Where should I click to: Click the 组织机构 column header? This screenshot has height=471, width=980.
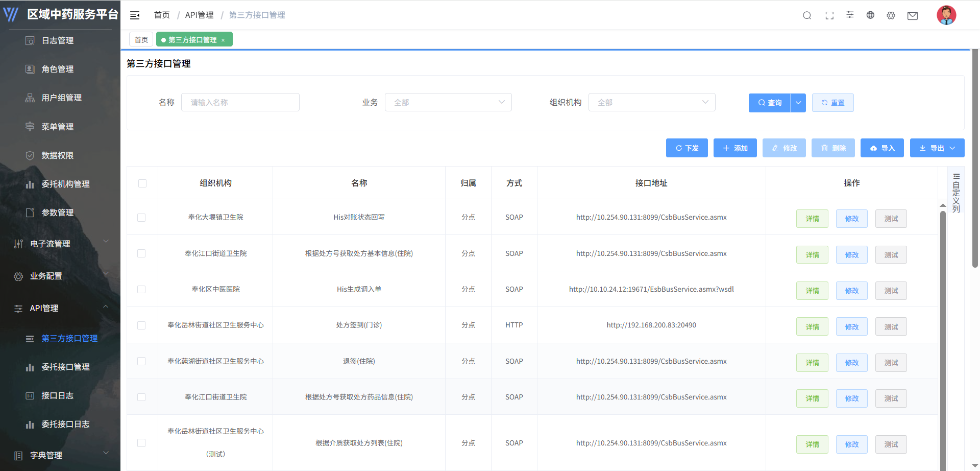pyautogui.click(x=215, y=183)
